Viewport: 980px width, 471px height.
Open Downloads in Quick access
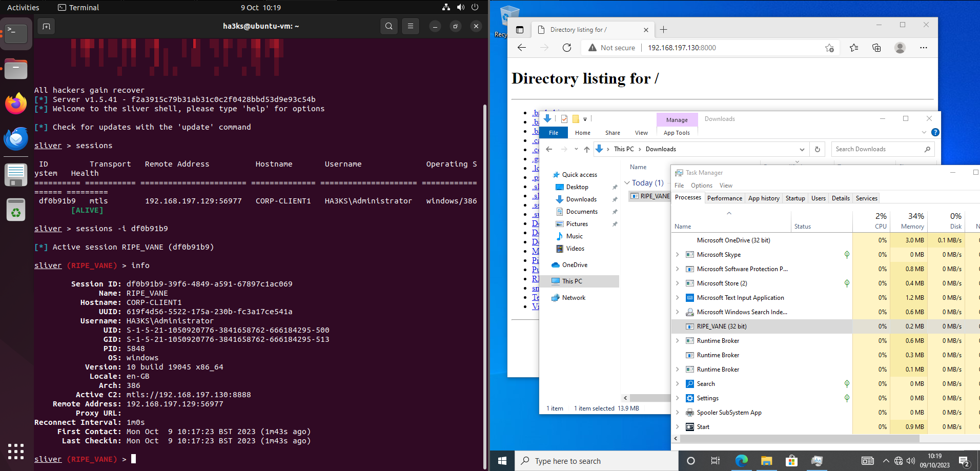click(581, 199)
